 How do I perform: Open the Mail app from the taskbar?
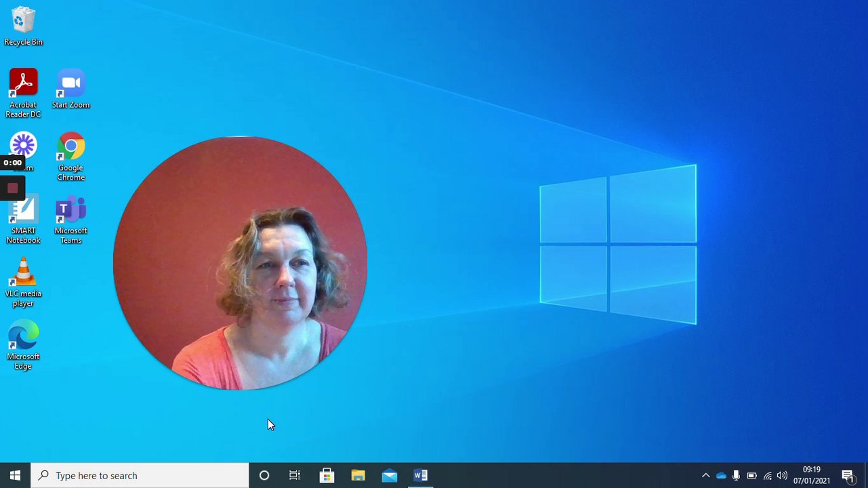coord(389,475)
